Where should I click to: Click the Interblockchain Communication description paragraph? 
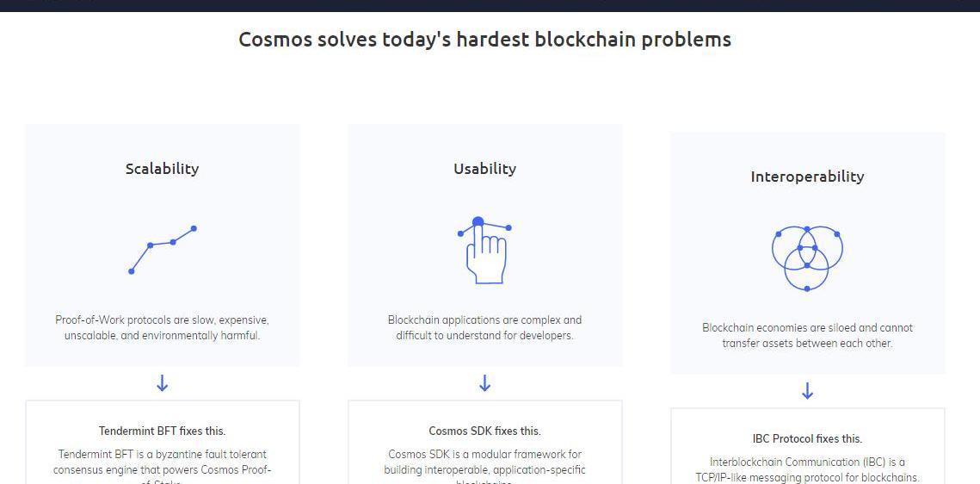tap(807, 469)
